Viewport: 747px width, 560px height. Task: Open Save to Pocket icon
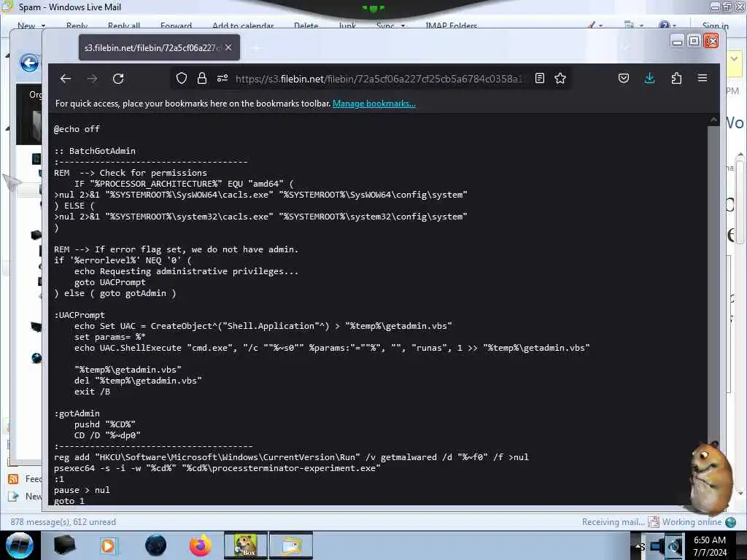tap(623, 78)
